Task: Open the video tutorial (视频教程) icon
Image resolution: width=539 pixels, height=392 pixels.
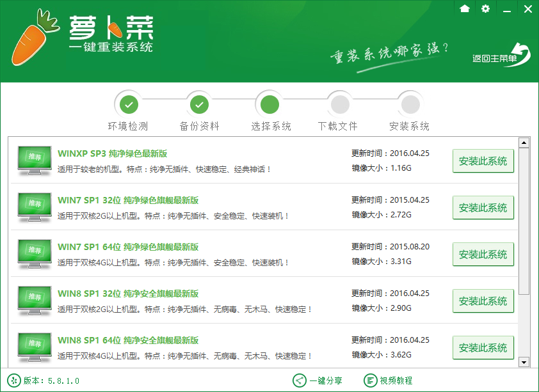Action: click(371, 380)
